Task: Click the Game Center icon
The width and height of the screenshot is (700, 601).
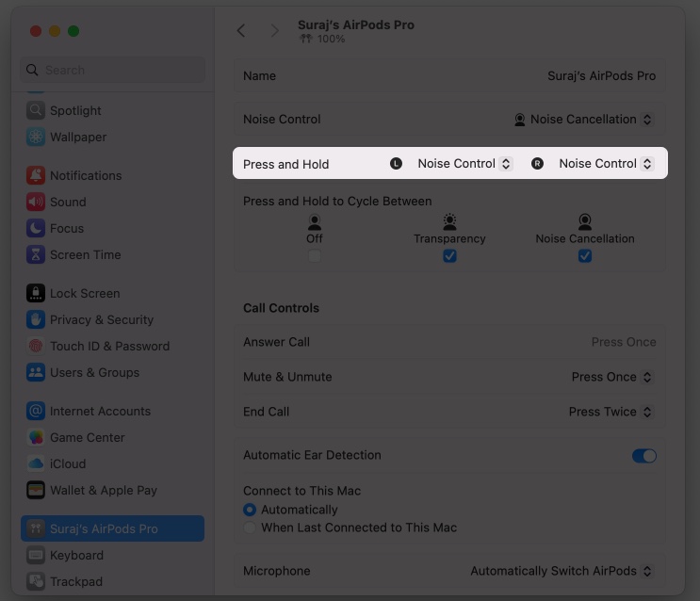Action: 35,437
